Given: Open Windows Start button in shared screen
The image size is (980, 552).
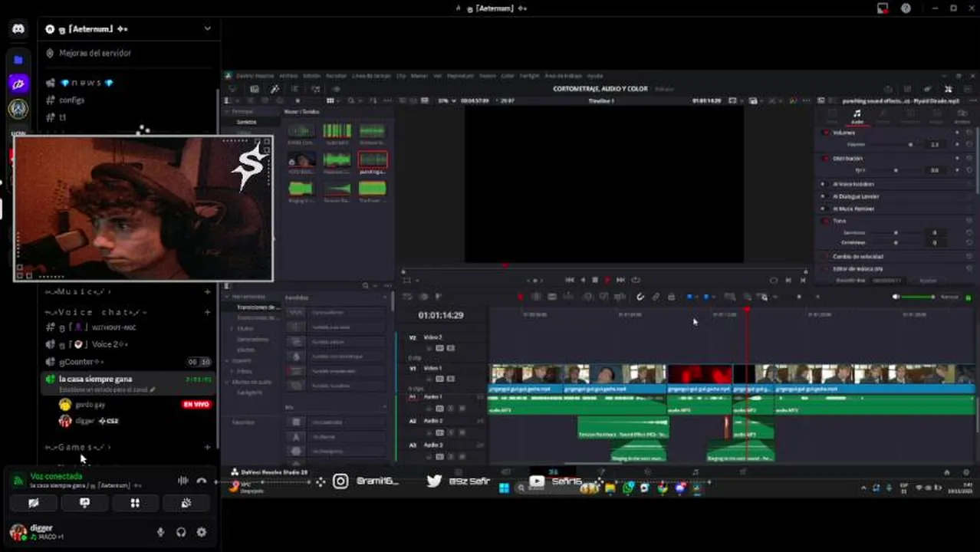Looking at the screenshot, I should pyautogui.click(x=504, y=488).
